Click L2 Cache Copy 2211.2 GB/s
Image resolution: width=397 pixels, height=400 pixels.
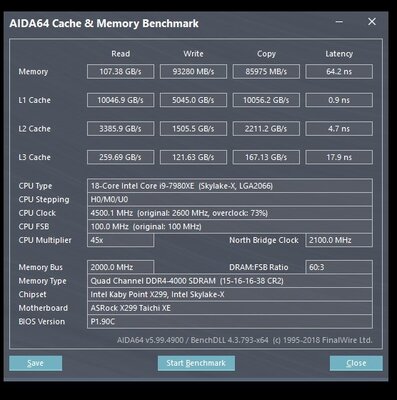[x=266, y=129]
